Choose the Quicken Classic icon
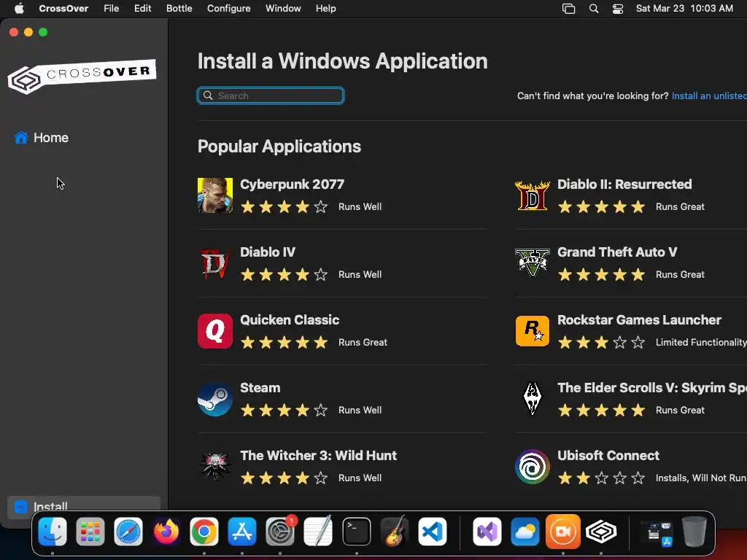 tap(215, 331)
